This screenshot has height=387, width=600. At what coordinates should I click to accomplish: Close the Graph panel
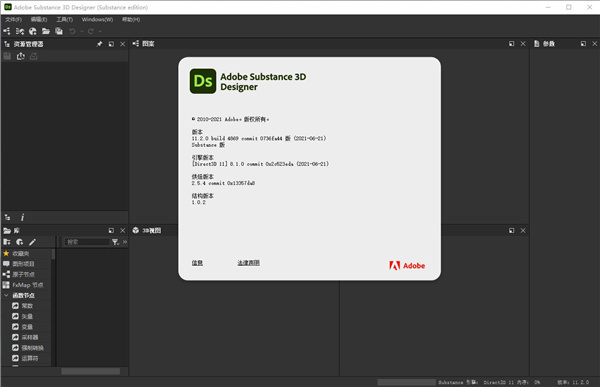[x=523, y=44]
